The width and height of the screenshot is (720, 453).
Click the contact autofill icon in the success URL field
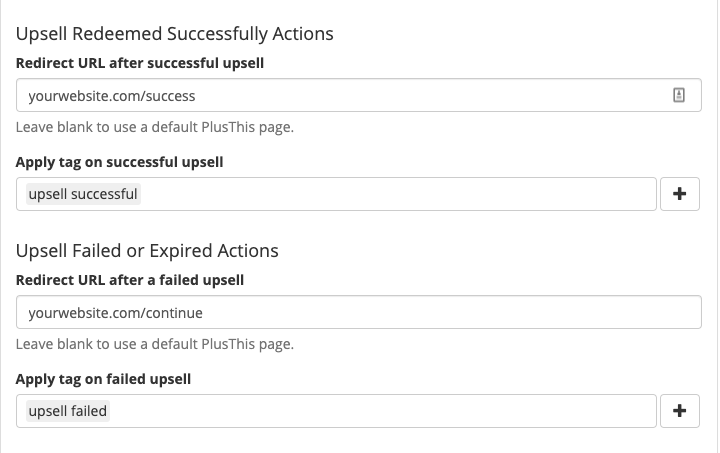click(x=679, y=95)
